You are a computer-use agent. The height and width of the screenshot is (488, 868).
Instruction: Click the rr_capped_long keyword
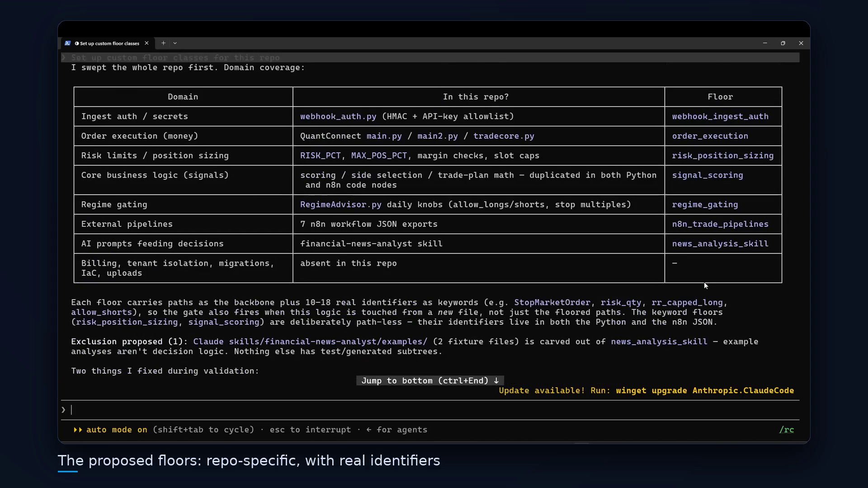pos(687,303)
